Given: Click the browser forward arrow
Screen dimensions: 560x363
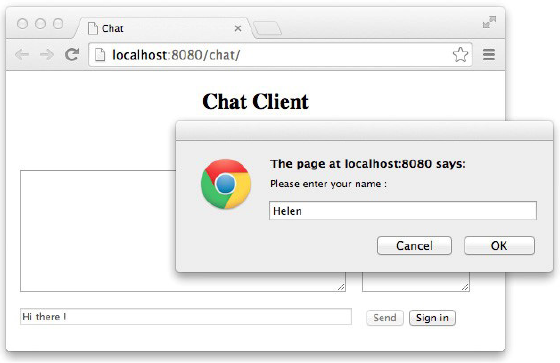Looking at the screenshot, I should pos(47,55).
